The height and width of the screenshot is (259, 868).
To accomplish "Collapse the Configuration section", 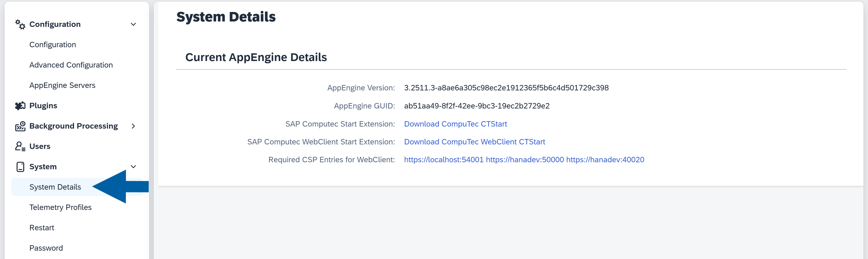I will [x=133, y=24].
